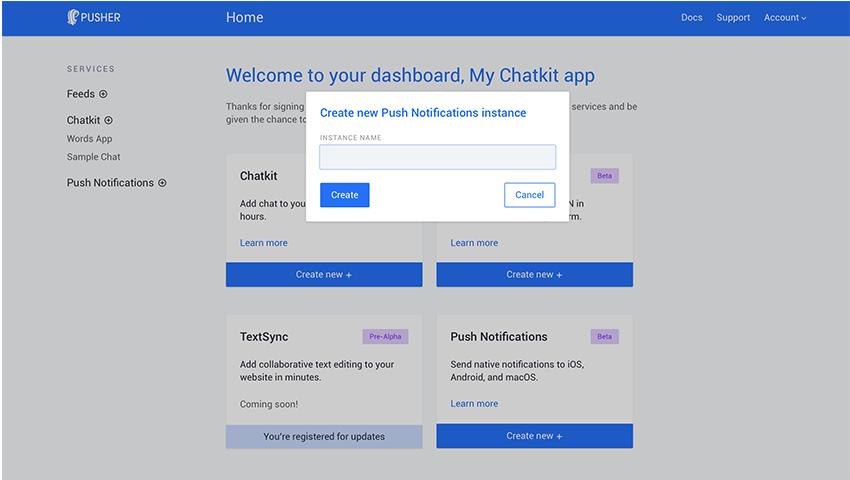
Task: Focus the Instance Name text field
Action: 437,157
